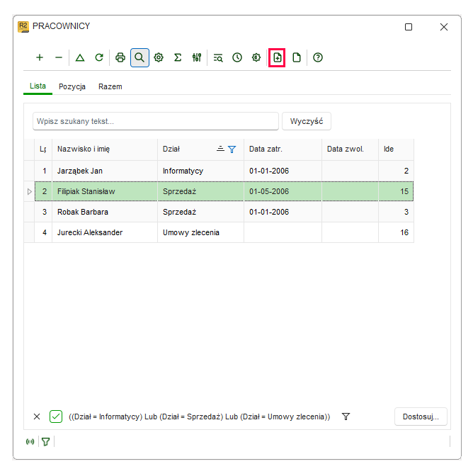Screen dimensions: 473x476
Task: Open the Dział column filter dropdown
Action: [232, 149]
